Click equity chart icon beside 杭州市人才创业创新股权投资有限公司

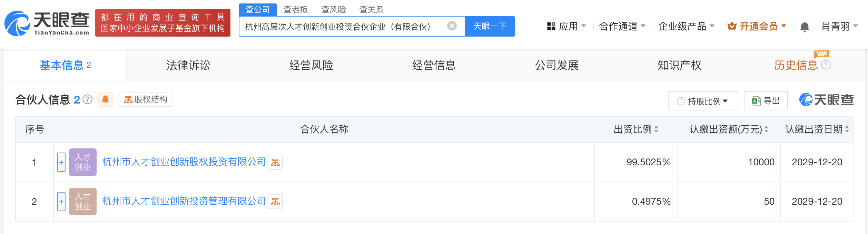point(276,162)
